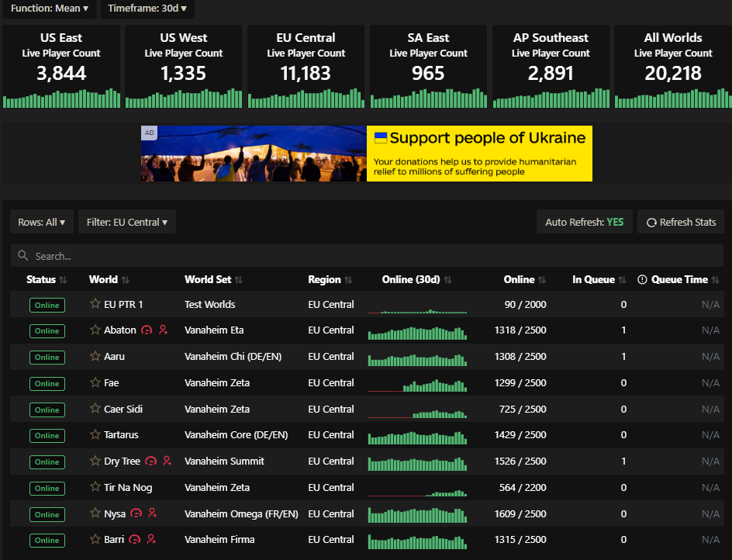This screenshot has width=732, height=560.
Task: Focus the Search input field
Action: coord(367,255)
